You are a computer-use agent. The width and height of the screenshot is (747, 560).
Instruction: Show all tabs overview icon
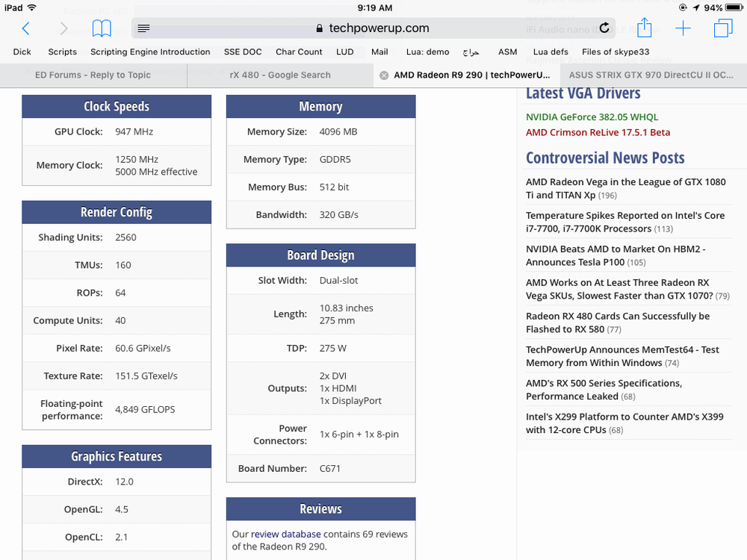point(722,28)
